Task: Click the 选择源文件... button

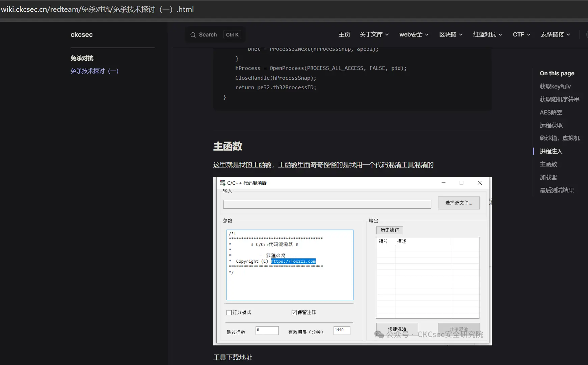Action: tap(458, 203)
